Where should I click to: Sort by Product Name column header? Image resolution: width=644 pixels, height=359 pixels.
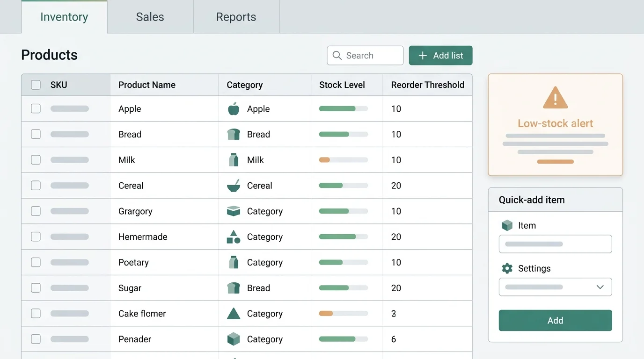[x=147, y=85]
